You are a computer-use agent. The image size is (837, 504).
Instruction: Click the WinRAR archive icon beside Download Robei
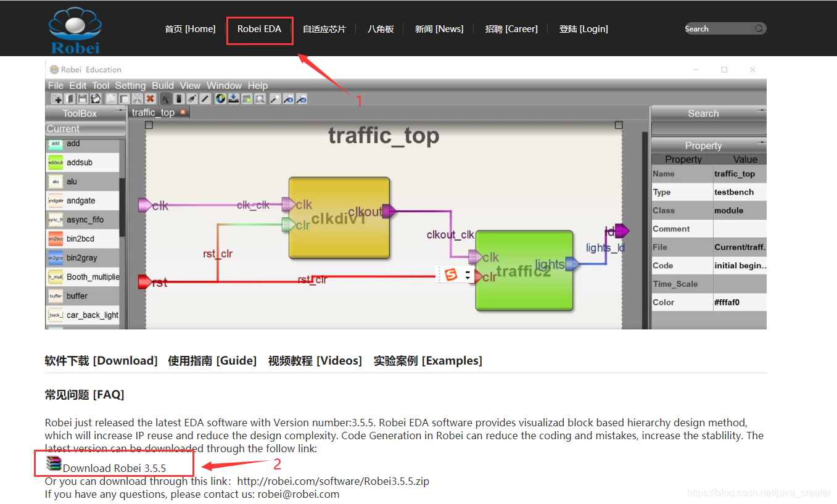coord(54,464)
